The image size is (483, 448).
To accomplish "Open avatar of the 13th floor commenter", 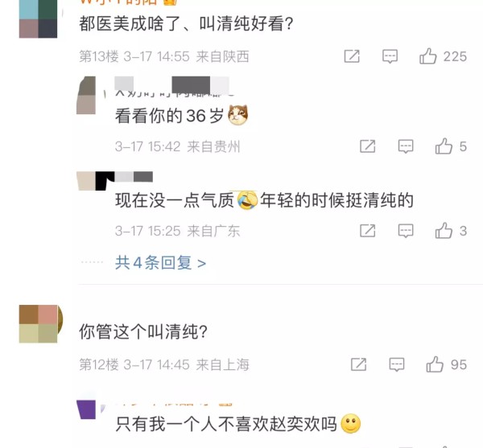I will click(x=38, y=18).
